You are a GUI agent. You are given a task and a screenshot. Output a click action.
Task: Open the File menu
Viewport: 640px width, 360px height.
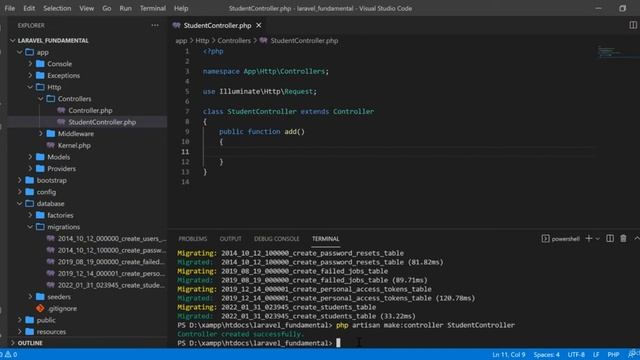pyautogui.click(x=10, y=8)
